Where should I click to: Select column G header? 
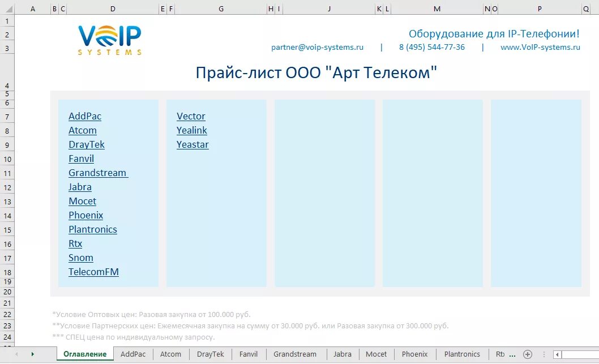(x=221, y=9)
